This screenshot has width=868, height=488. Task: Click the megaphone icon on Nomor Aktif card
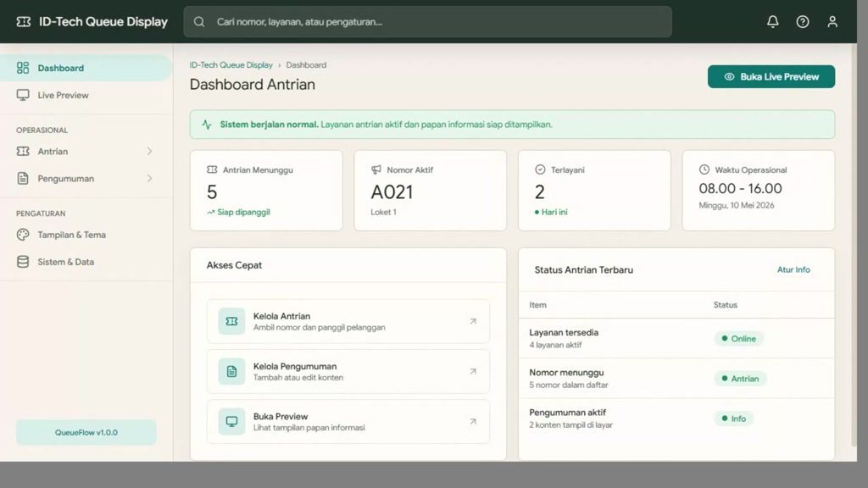point(376,169)
